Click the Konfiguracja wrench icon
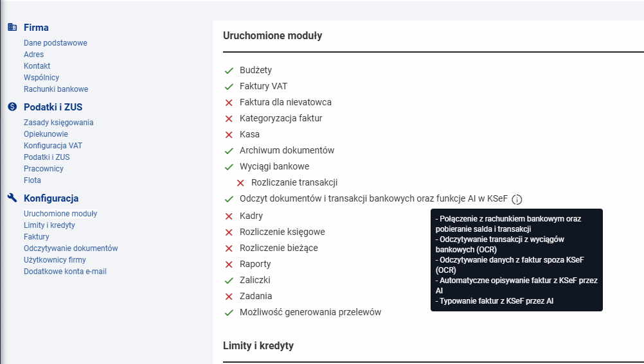The image size is (644, 364). [x=12, y=198]
